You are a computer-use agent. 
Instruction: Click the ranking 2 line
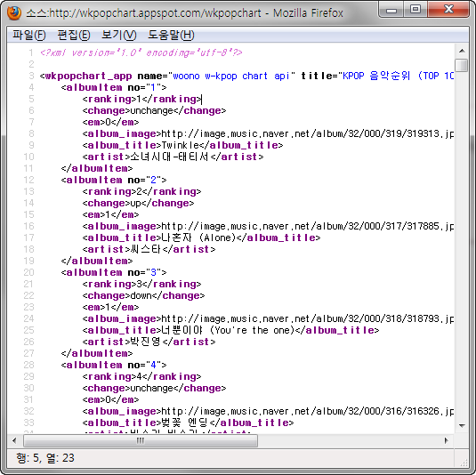(141, 192)
